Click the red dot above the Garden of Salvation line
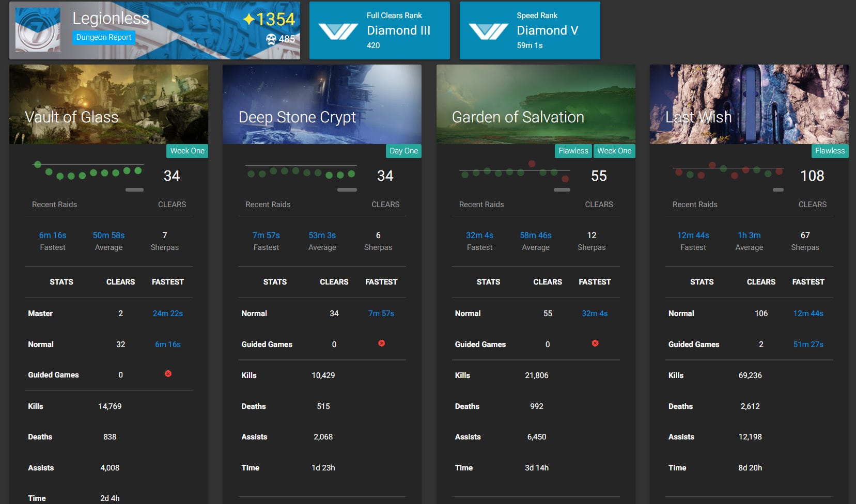 tap(532, 164)
